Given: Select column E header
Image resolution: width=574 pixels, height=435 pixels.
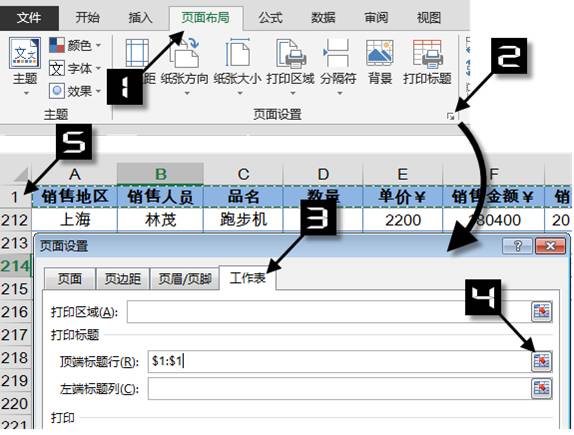Looking at the screenshot, I should (x=402, y=174).
